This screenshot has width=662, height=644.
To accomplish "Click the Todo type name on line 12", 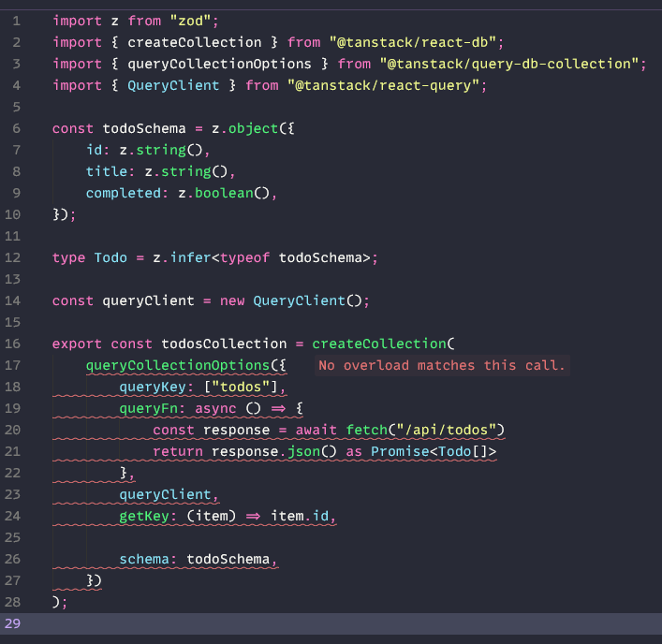I will [110, 257].
